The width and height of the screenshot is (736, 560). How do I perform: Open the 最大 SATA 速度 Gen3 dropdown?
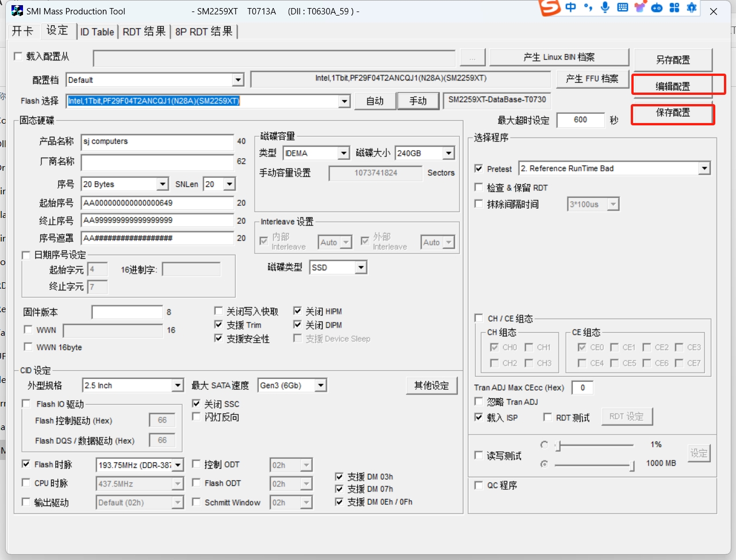coord(321,385)
